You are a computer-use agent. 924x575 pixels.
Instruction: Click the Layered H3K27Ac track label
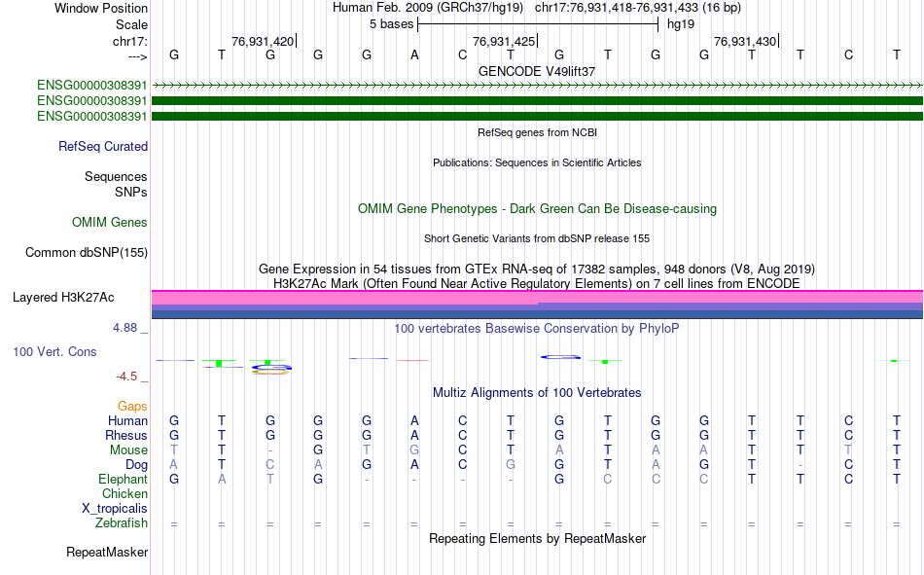coord(63,298)
